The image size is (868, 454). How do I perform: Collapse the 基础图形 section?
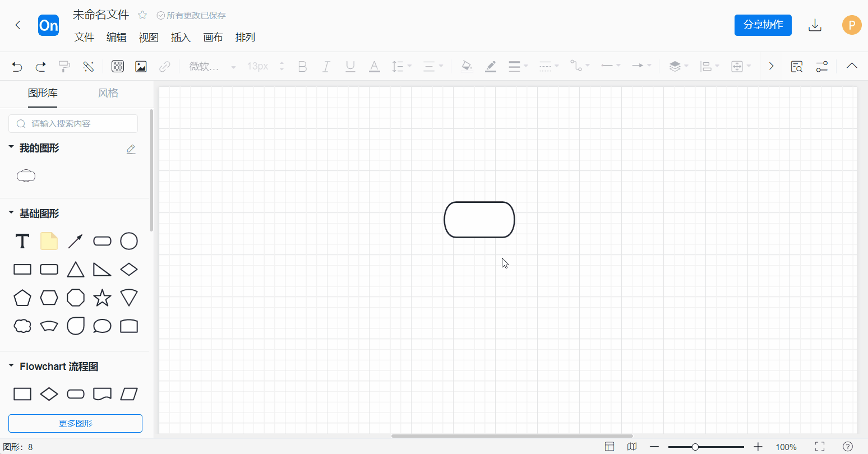coord(11,213)
